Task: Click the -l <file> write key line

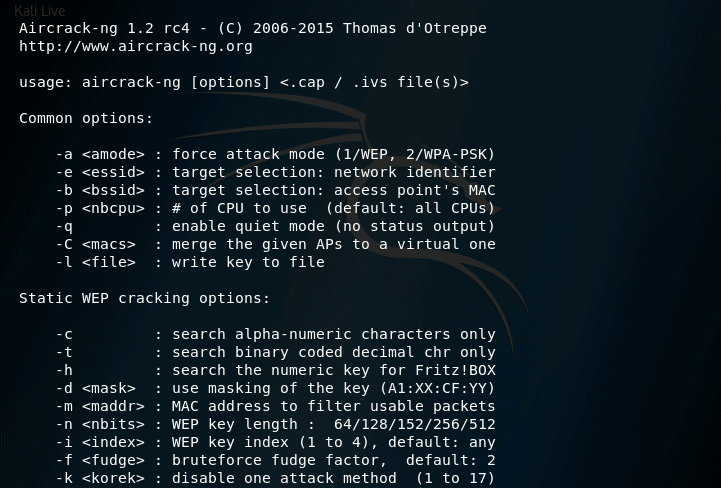Action: [190, 262]
